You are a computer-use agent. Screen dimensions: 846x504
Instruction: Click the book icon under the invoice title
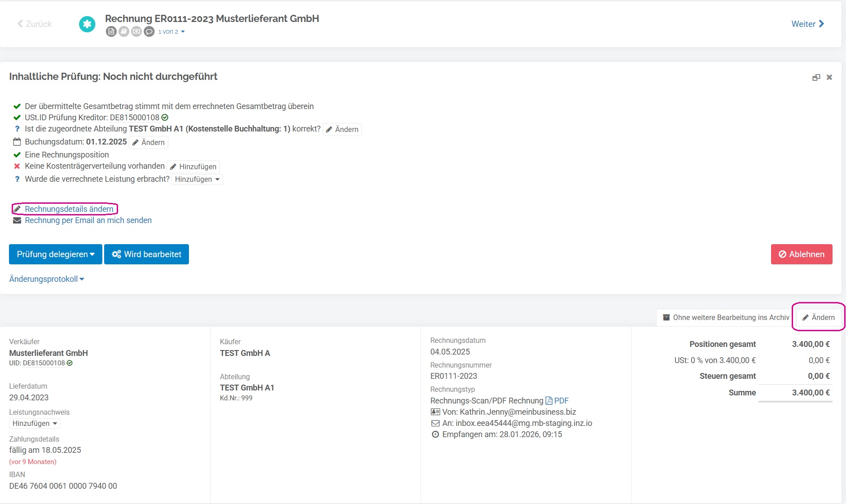click(124, 31)
